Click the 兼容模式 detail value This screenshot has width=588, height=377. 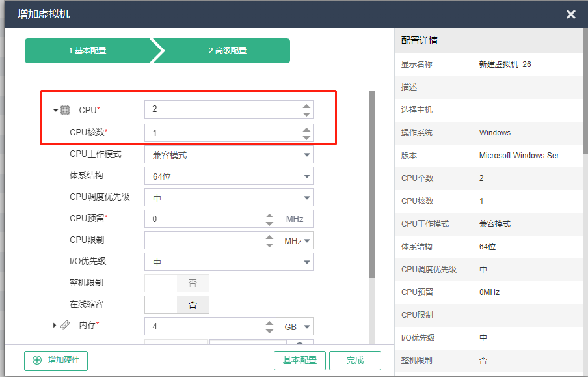(494, 224)
